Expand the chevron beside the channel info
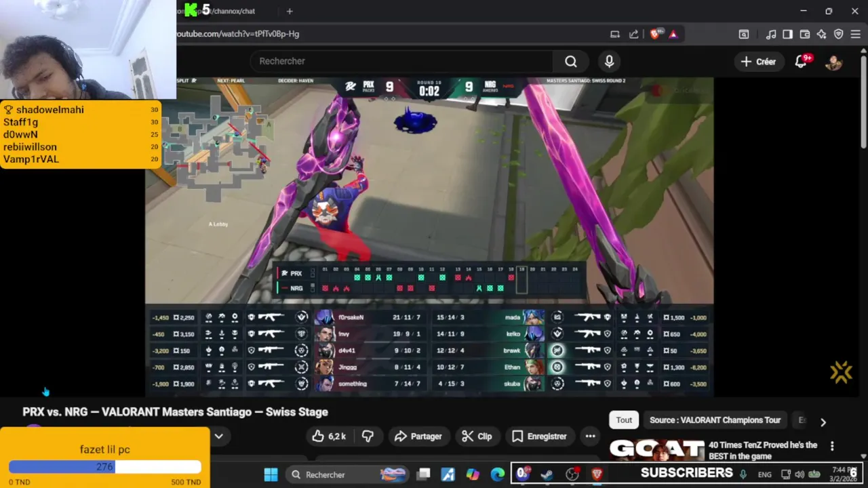The width and height of the screenshot is (868, 488). (x=219, y=436)
